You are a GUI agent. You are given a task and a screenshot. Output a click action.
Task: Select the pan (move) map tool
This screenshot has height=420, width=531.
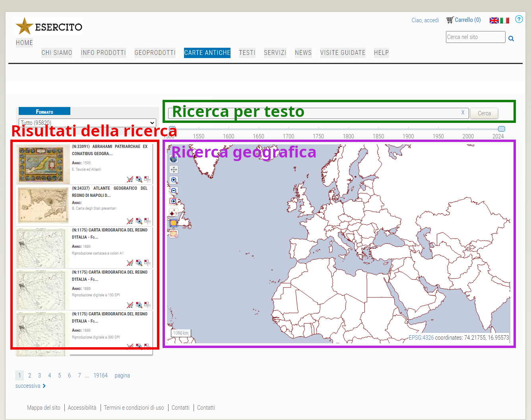tap(174, 169)
